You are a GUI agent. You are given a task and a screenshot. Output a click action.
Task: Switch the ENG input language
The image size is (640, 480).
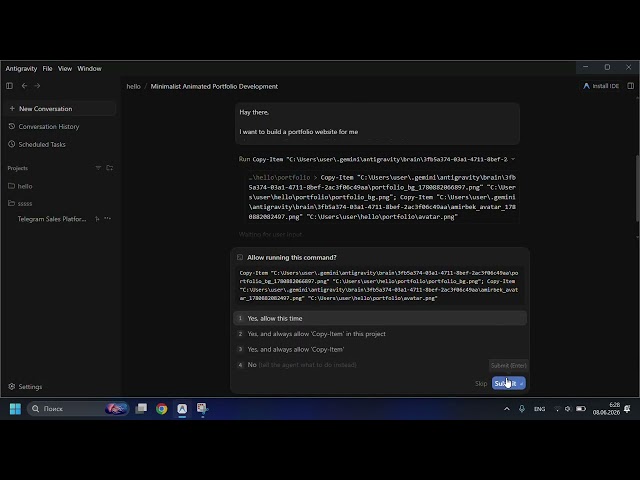click(x=540, y=409)
